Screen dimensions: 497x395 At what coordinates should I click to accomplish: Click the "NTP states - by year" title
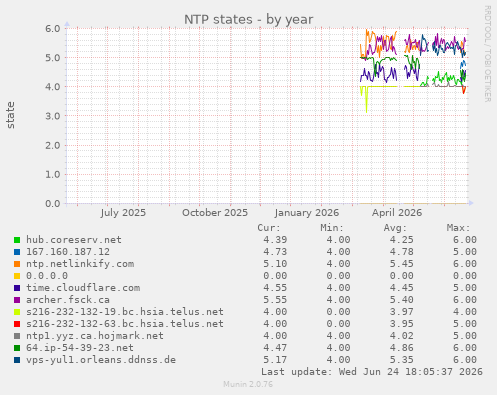(248, 19)
